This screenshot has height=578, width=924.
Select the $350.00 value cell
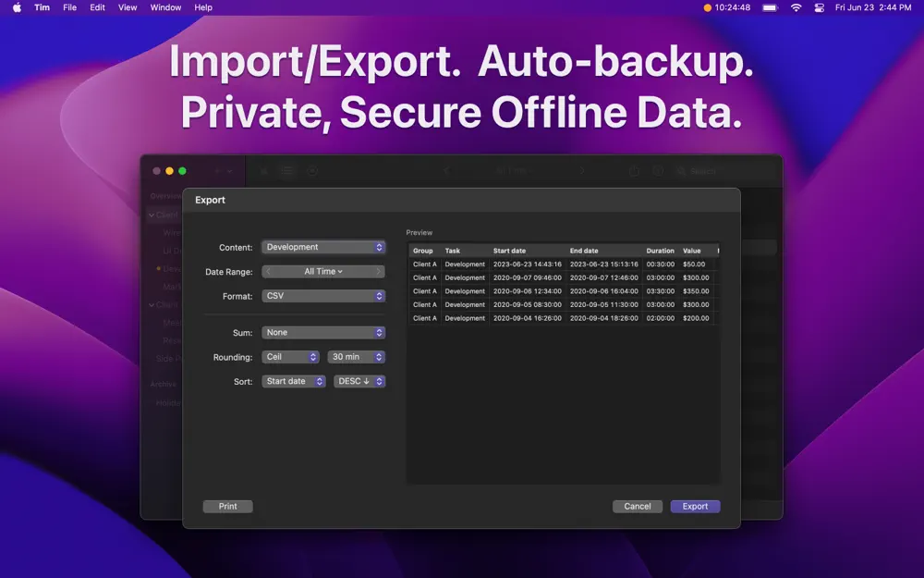[696, 291]
